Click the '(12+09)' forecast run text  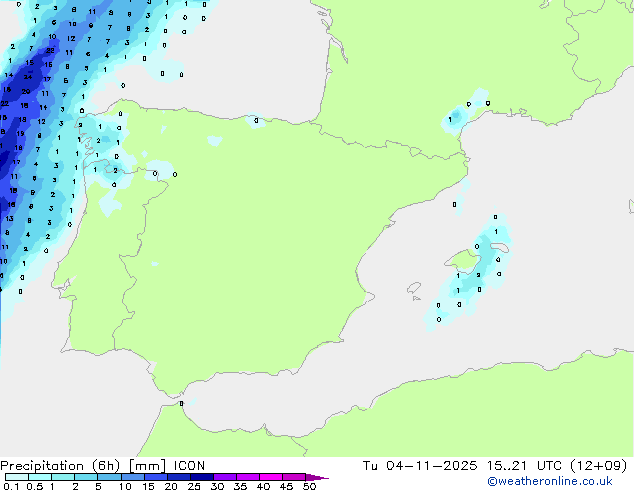point(598,466)
